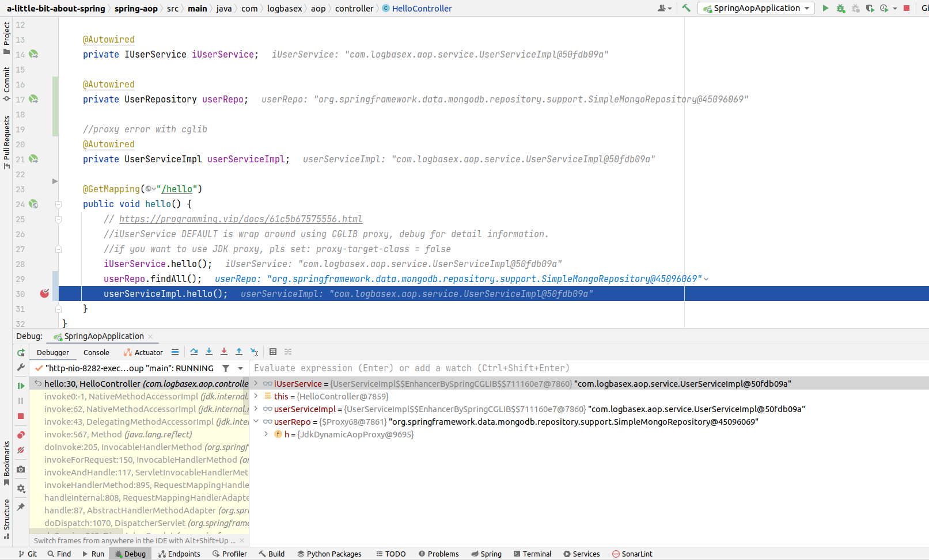Screen dimensions: 929x560
Task: Switch to the Console tab
Action: coord(96,353)
